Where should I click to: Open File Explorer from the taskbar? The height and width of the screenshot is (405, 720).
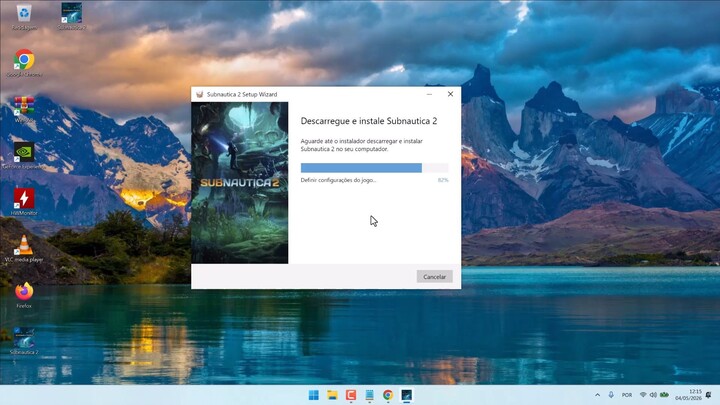[332, 395]
